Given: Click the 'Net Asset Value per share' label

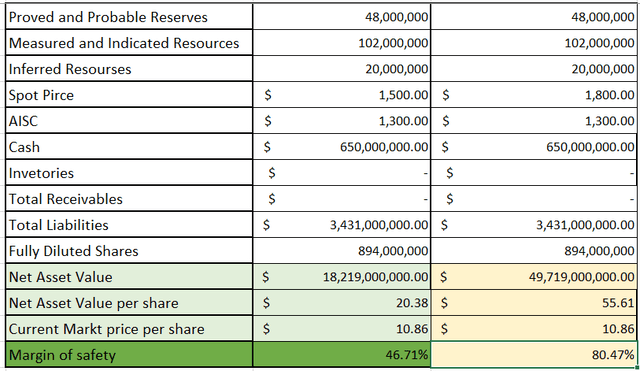Looking at the screenshot, I should 93,303.
